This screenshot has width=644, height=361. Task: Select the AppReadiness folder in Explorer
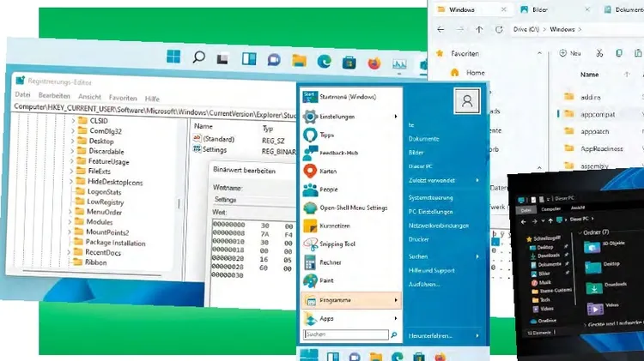[x=602, y=149]
